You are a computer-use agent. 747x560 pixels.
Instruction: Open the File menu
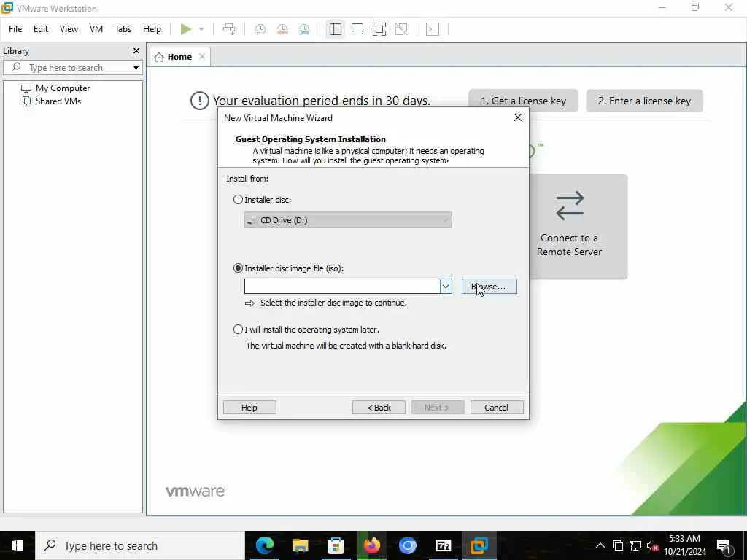click(15, 29)
